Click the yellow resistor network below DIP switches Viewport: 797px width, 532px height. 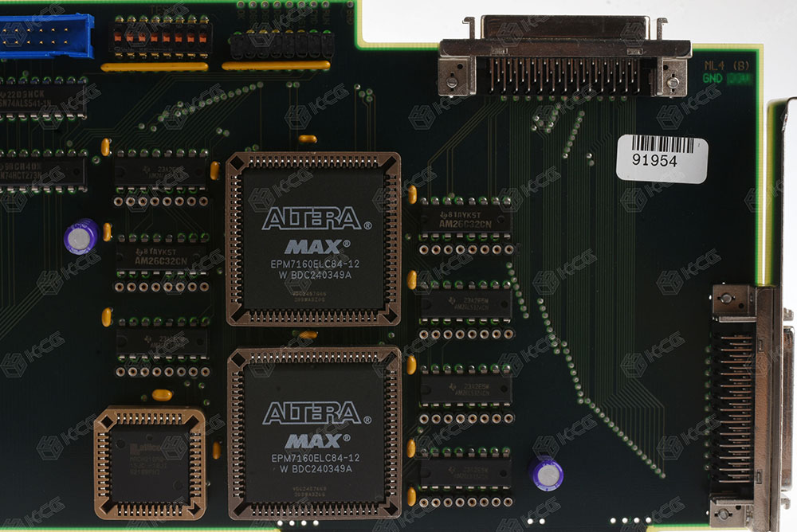(x=155, y=67)
